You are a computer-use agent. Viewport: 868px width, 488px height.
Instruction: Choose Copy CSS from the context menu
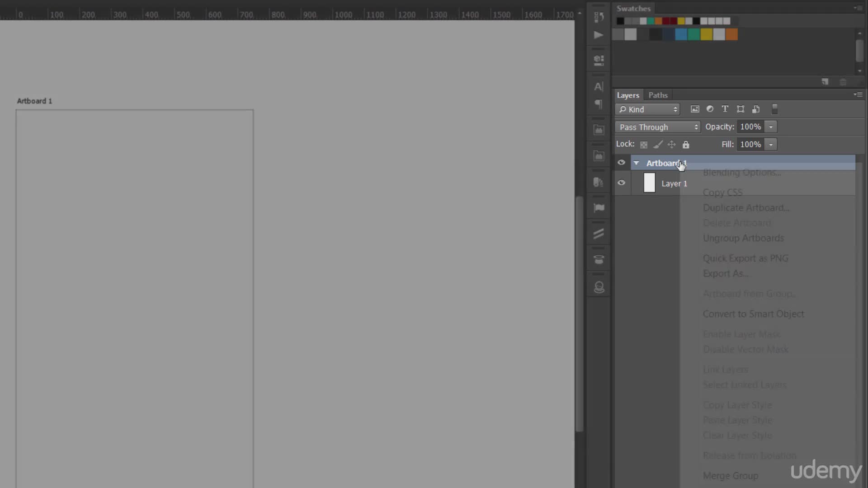(x=722, y=192)
